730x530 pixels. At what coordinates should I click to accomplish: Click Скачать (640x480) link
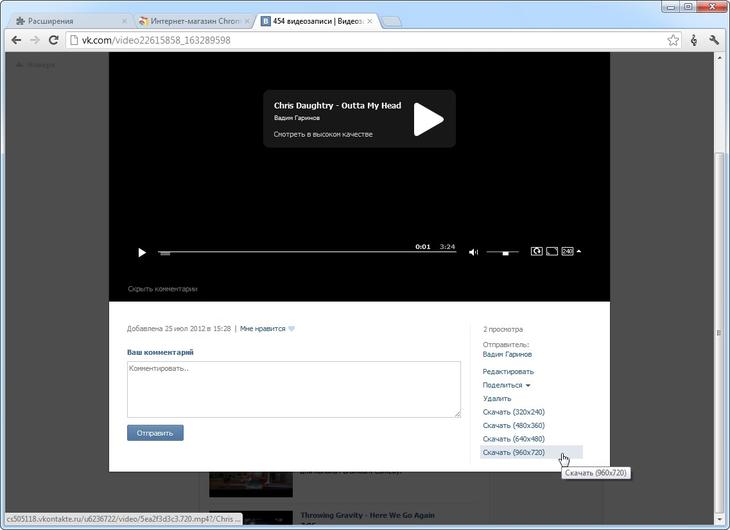[x=514, y=439]
